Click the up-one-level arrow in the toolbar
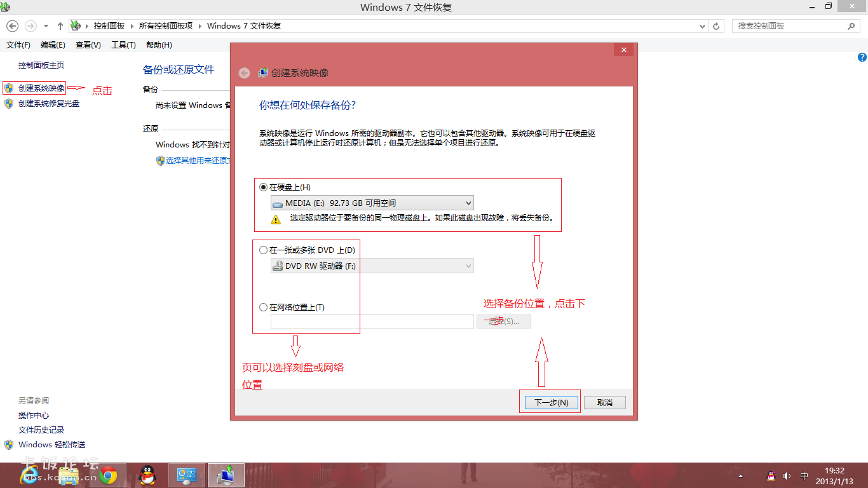868x488 pixels. 60,26
